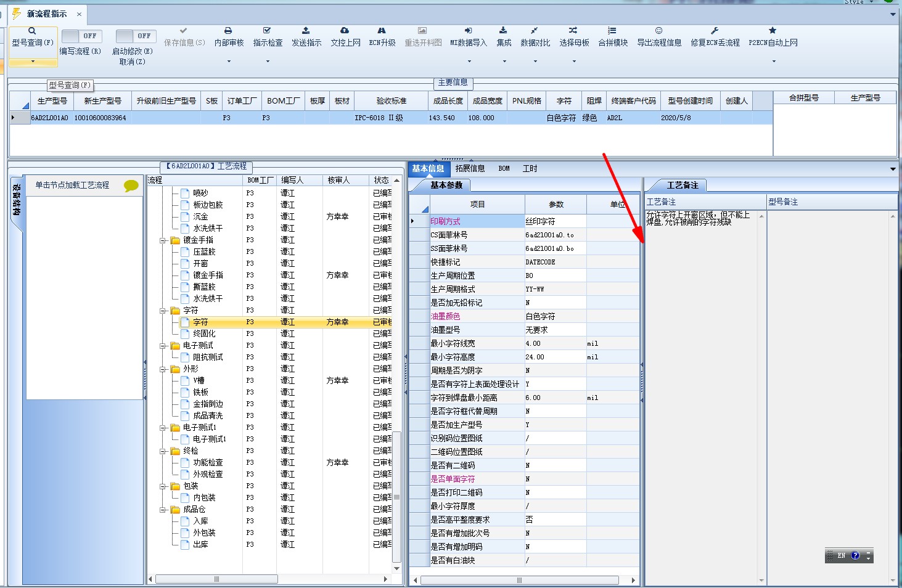
Task: Click the lightning icon on 新流程指示 tab
Action: pos(17,14)
